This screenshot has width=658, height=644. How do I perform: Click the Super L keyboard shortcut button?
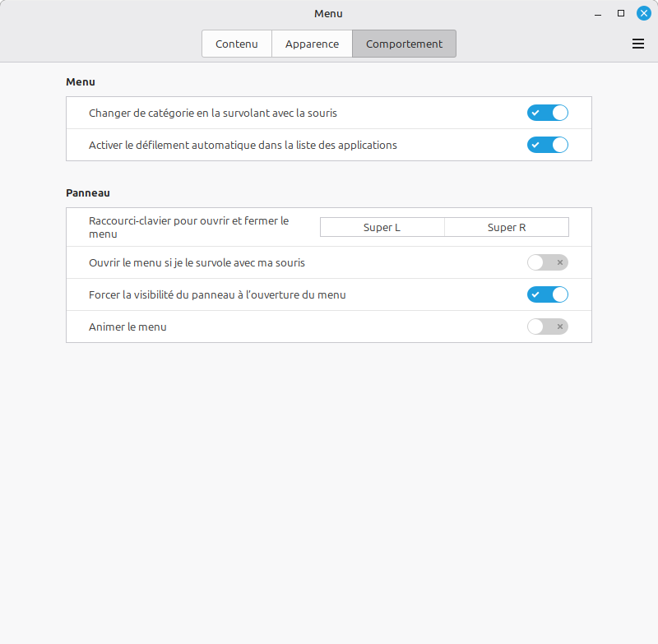[382, 227]
